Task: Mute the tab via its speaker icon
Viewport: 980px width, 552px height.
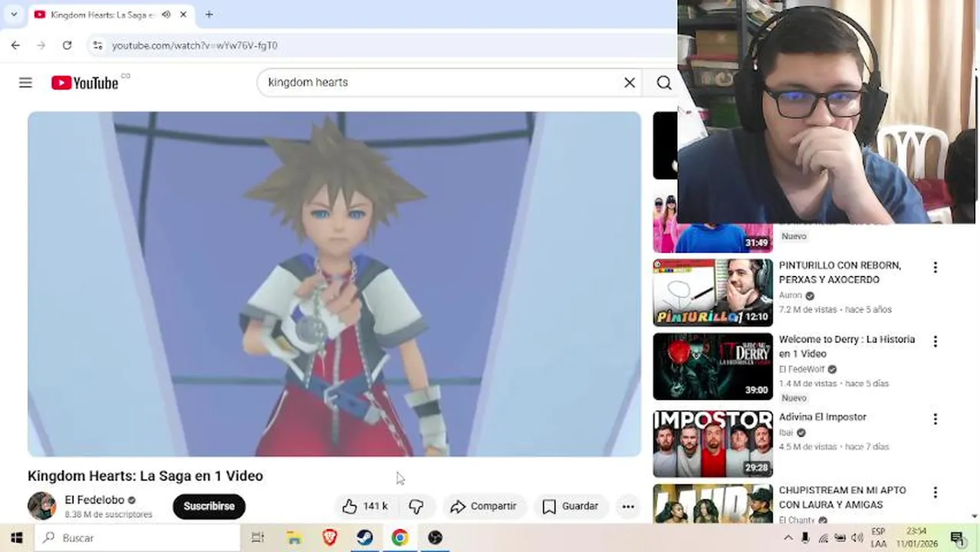Action: 166,15
